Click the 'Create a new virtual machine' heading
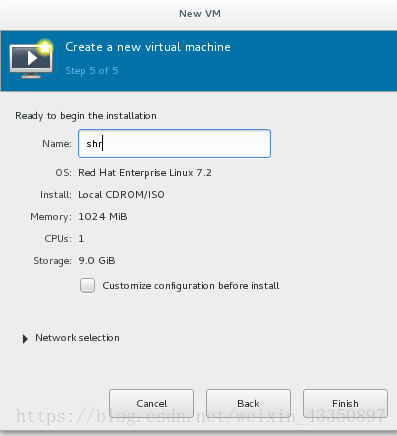 point(148,47)
